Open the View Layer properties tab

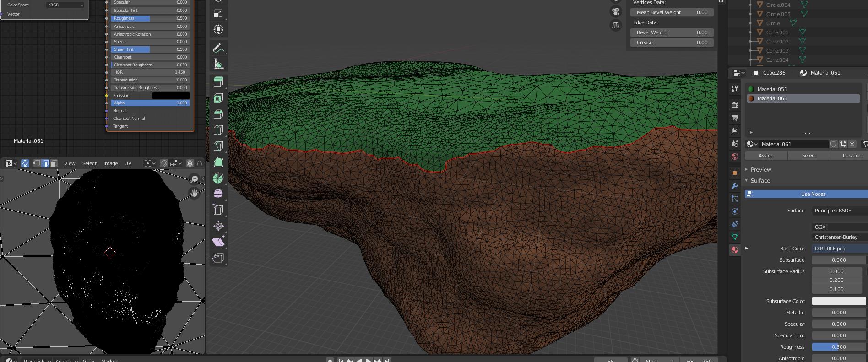point(735,131)
